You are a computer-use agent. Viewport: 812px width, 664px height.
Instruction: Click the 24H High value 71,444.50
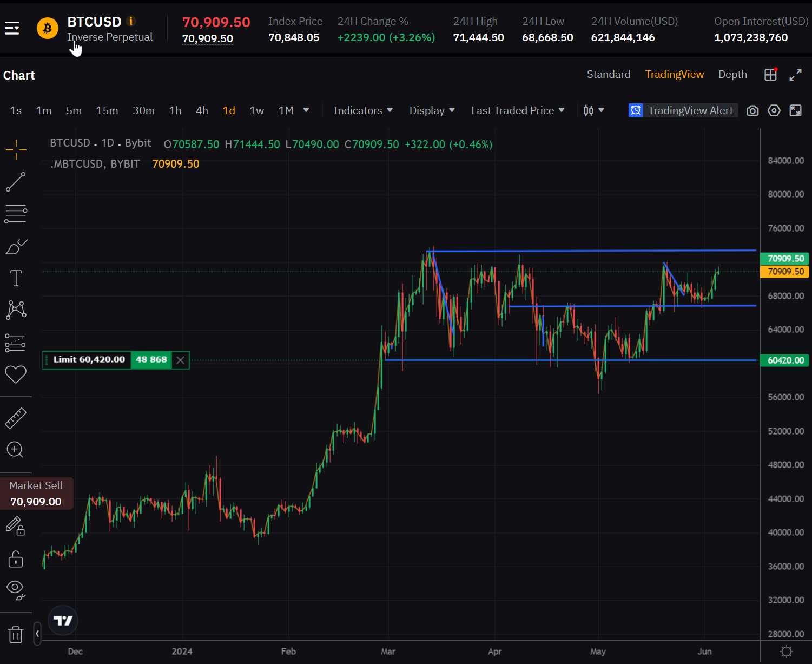[x=478, y=38]
